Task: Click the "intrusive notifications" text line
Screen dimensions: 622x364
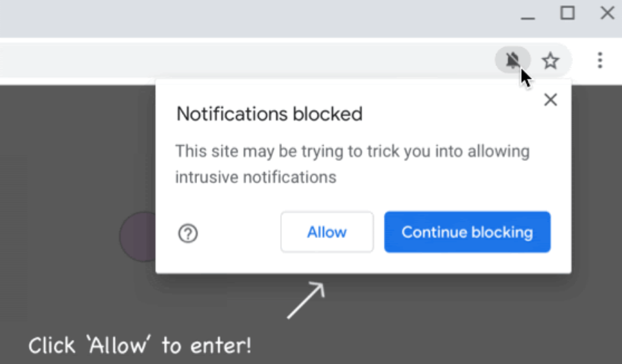Action: click(x=256, y=177)
